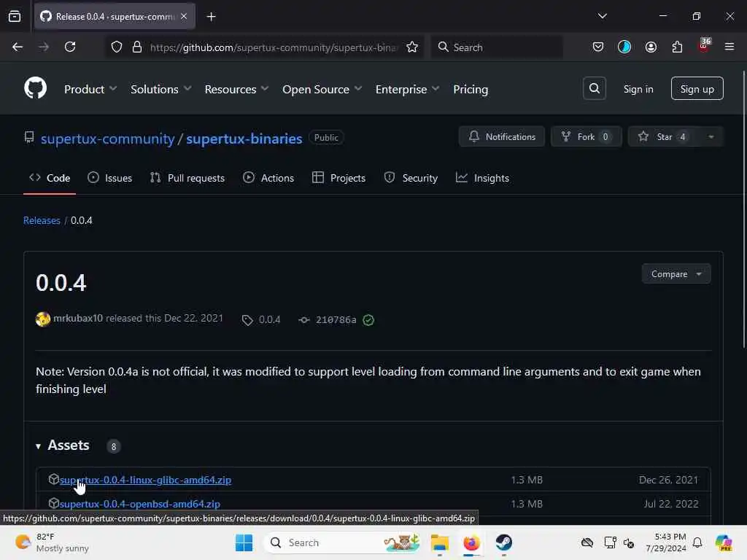Image resolution: width=747 pixels, height=560 pixels.
Task: Click the weather widget showing 82°F
Action: pyautogui.click(x=52, y=542)
